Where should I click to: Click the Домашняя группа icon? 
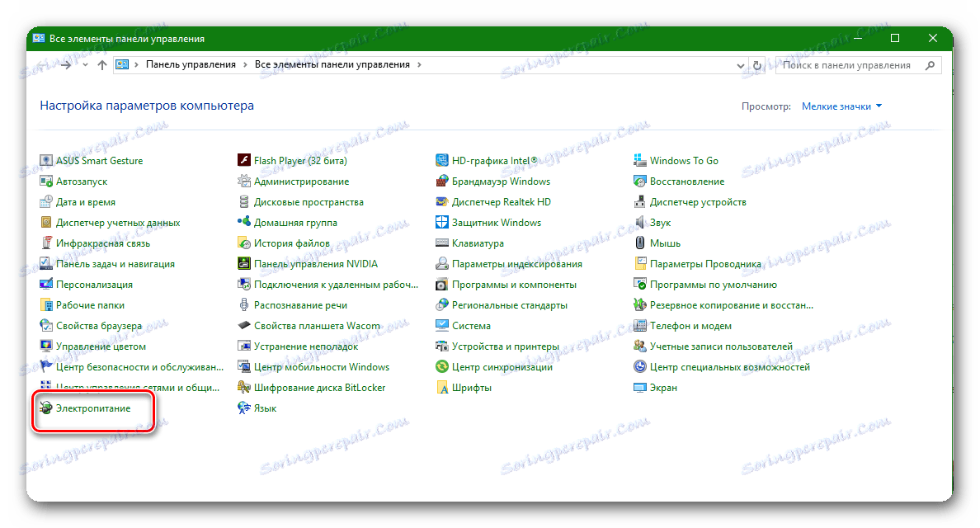tap(243, 223)
